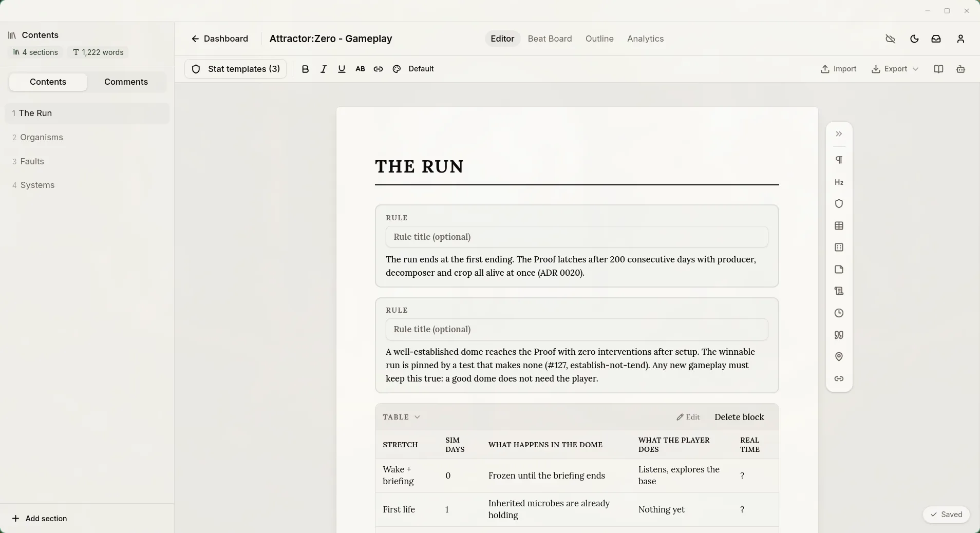980x533 pixels.
Task: Go back to Dashboard
Action: [x=219, y=39]
